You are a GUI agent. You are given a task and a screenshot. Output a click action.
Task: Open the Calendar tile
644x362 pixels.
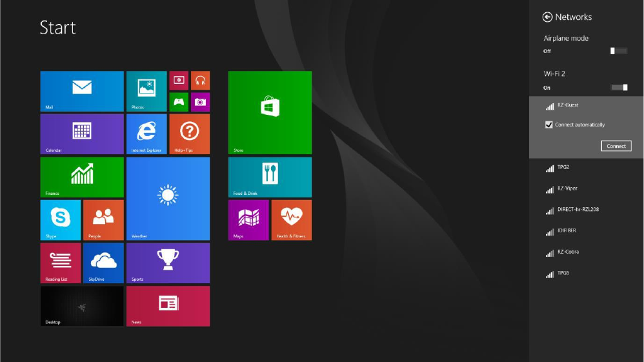[x=82, y=134]
